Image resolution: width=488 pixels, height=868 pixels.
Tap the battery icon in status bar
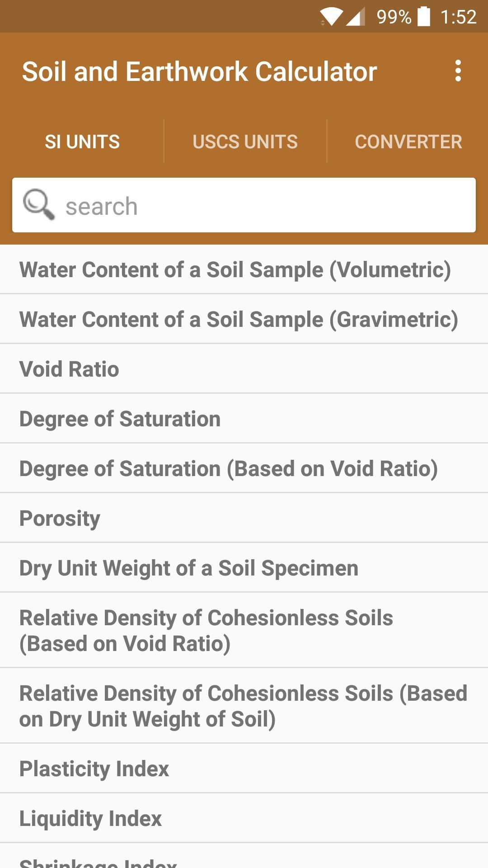point(424,17)
